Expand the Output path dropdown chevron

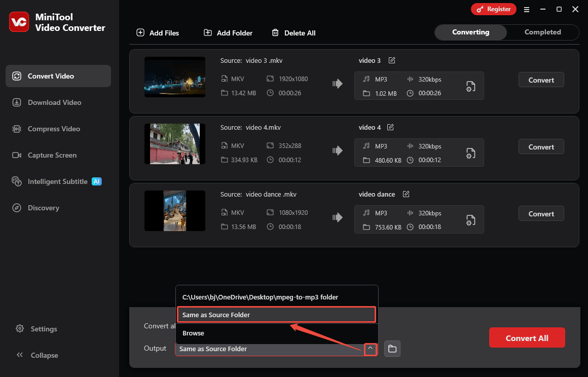click(x=371, y=349)
